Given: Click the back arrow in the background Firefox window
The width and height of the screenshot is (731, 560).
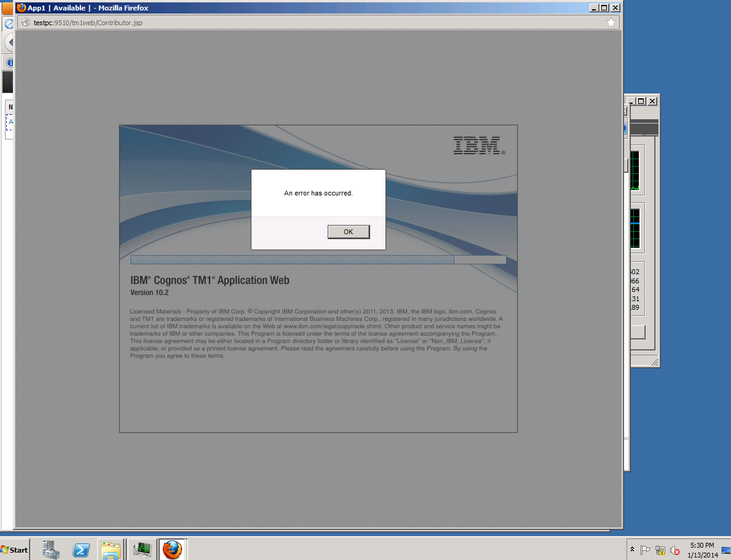Looking at the screenshot, I should [9, 42].
